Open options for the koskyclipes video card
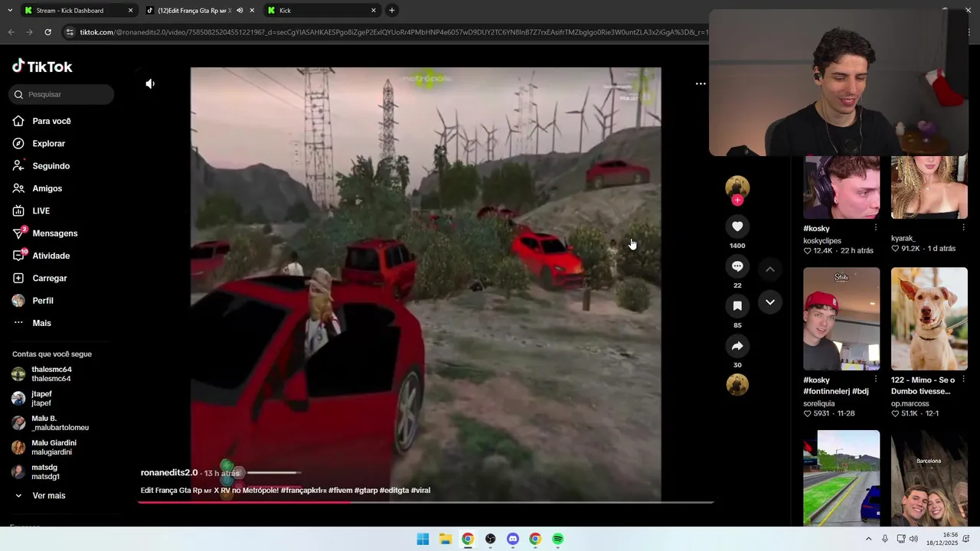This screenshot has height=551, width=980. pos(875,228)
